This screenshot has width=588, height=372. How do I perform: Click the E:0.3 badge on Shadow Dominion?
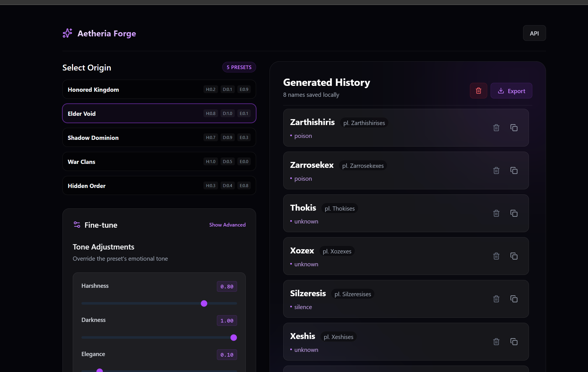(244, 138)
